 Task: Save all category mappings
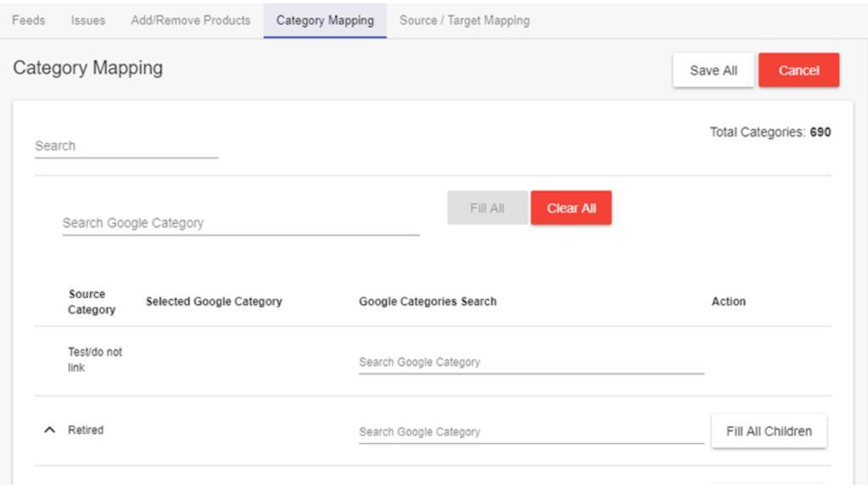click(713, 70)
